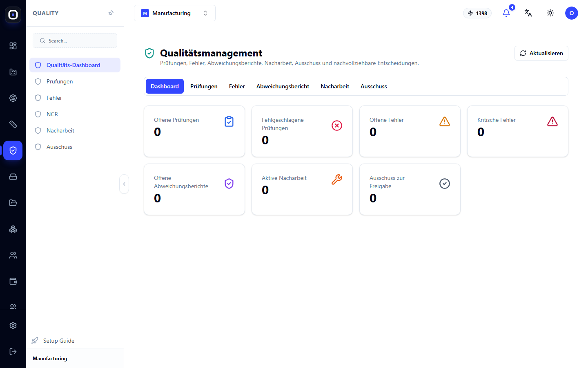This screenshot has height=368, width=588.
Task: Click the clipboard icon on Offene Prüfungen card
Action: [x=229, y=121]
